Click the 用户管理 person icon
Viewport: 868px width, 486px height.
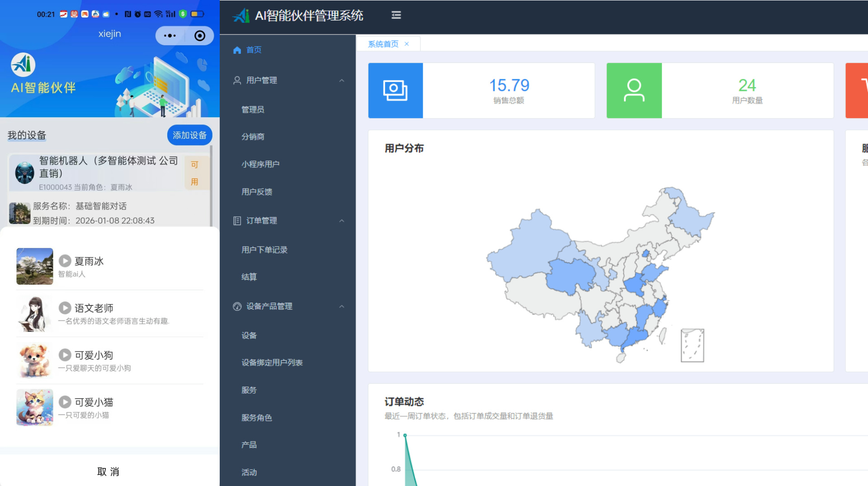[x=237, y=81]
